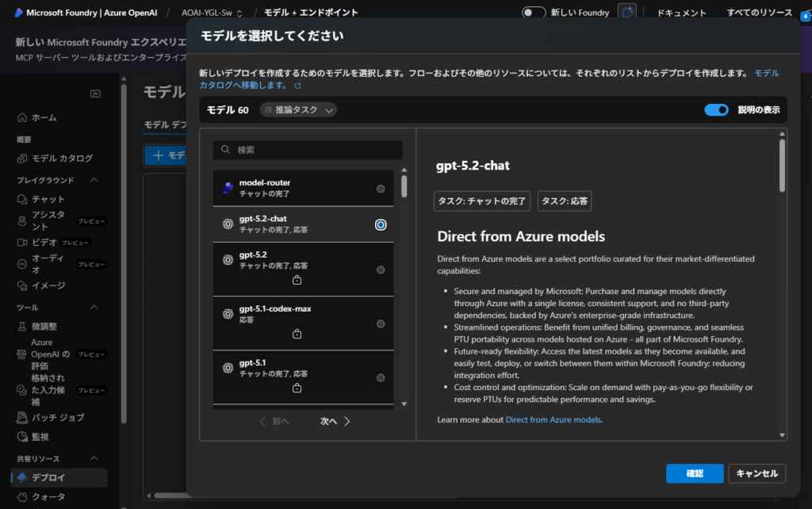The height and width of the screenshot is (509, 812).
Task: Click the collapse sidebar panel icon
Action: tap(95, 94)
